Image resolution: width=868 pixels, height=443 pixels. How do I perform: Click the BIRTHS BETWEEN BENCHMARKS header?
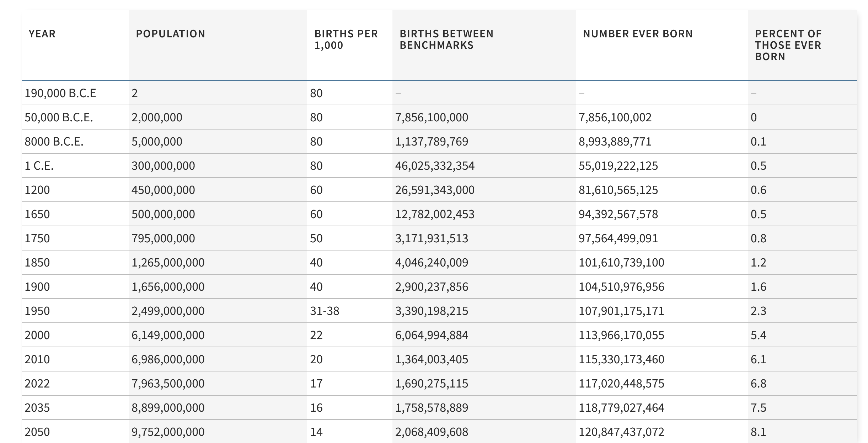pos(446,39)
